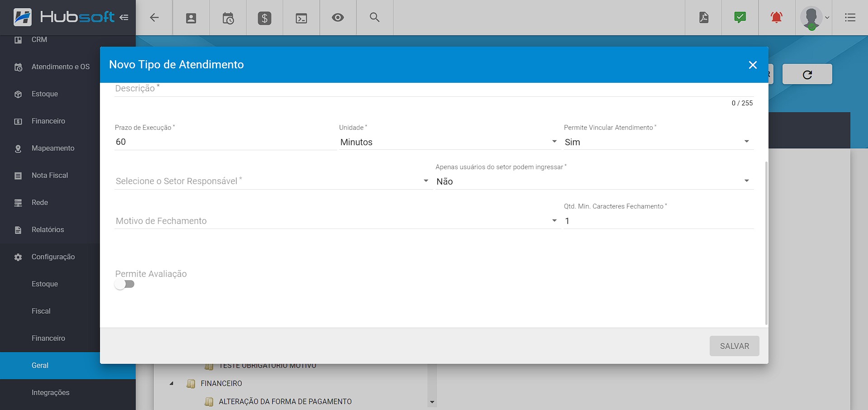Select TESTE OBRIGATORIO MOTIVO tree item
Image resolution: width=868 pixels, height=410 pixels.
[x=267, y=366]
